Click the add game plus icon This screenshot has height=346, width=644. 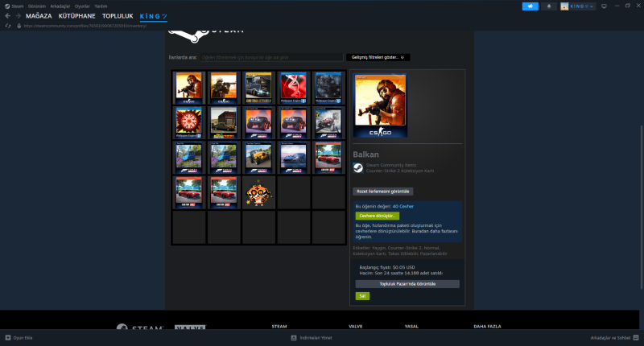(8, 338)
